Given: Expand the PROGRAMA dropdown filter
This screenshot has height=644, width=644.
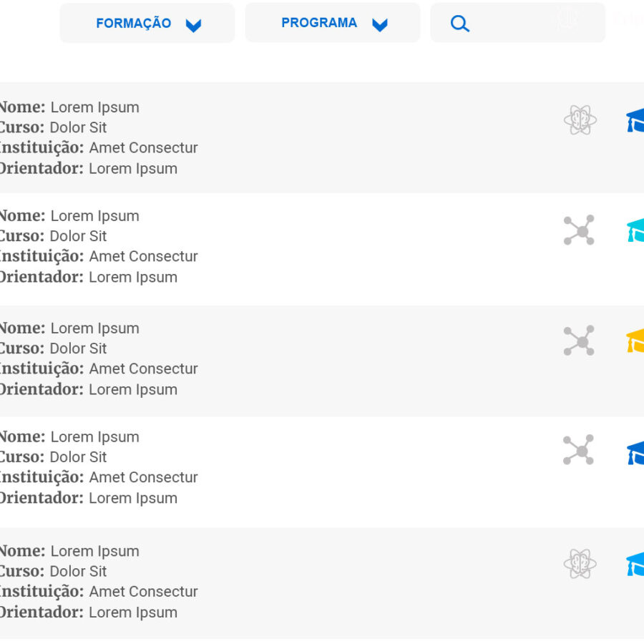Looking at the screenshot, I should (x=333, y=23).
